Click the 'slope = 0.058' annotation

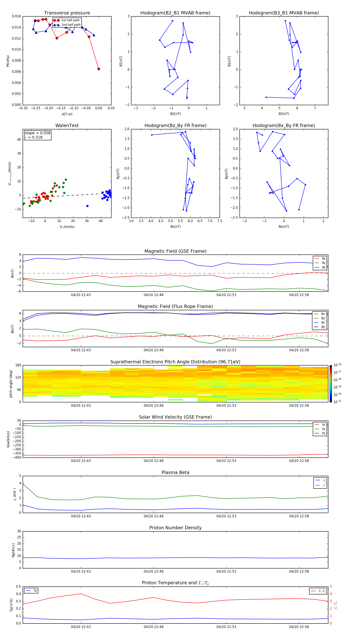[x=37, y=133]
